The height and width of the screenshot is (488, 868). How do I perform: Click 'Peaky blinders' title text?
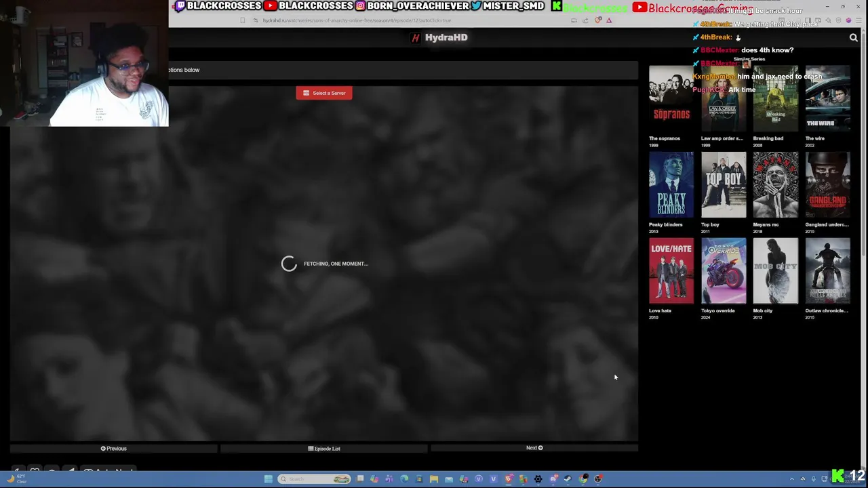pyautogui.click(x=666, y=224)
